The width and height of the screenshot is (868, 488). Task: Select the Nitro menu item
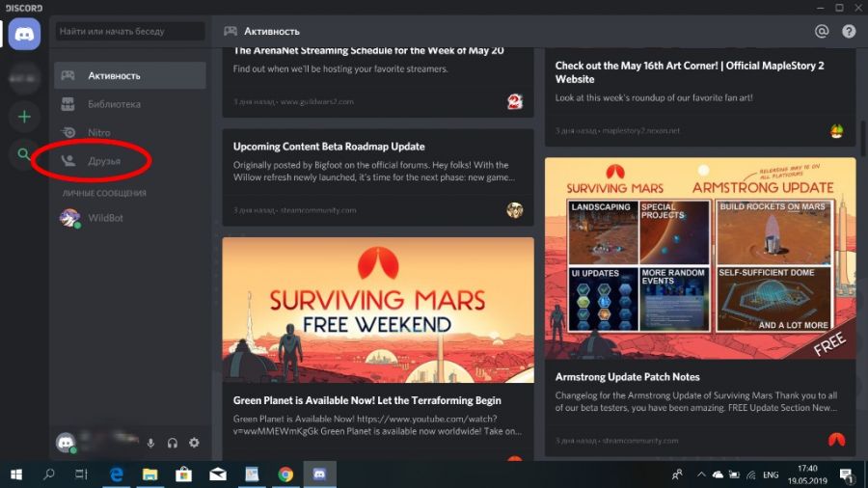129,132
